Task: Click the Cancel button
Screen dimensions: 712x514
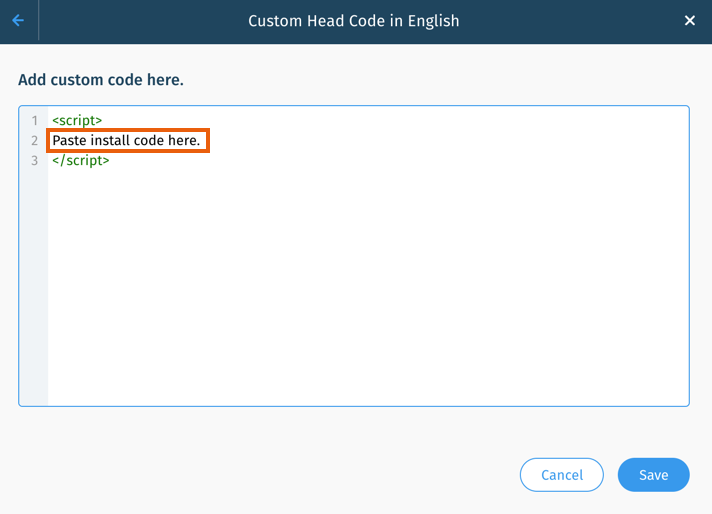Action: [562, 474]
